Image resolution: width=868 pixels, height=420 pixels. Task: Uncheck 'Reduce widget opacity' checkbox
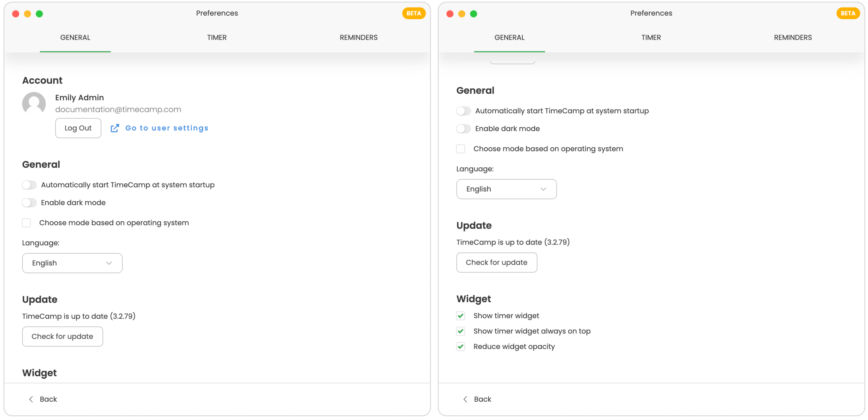pyautogui.click(x=461, y=347)
